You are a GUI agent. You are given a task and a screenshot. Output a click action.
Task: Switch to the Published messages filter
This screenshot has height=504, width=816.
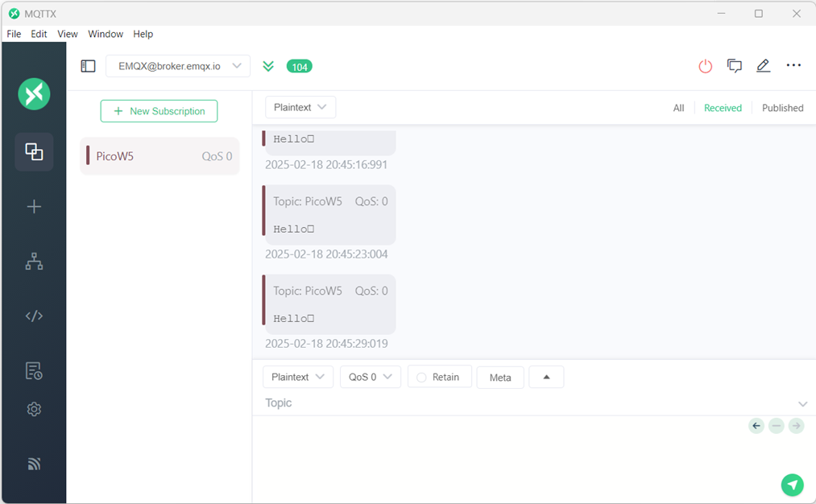(783, 108)
